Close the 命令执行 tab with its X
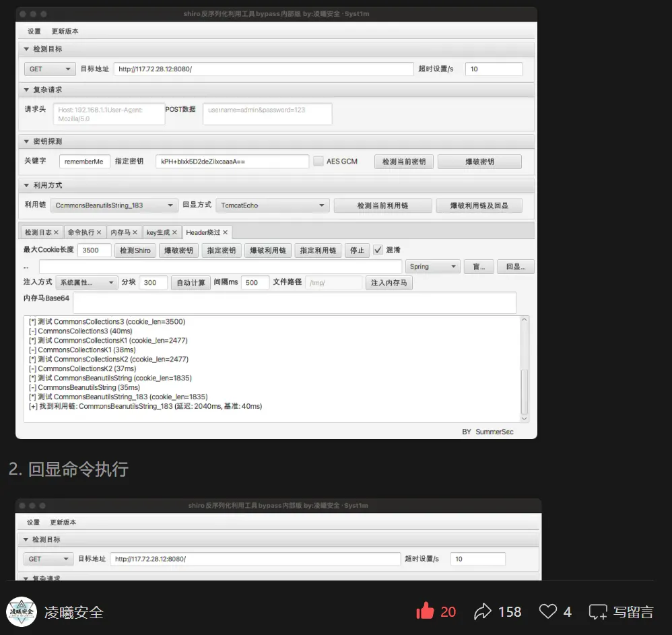672x635 pixels. point(99,232)
